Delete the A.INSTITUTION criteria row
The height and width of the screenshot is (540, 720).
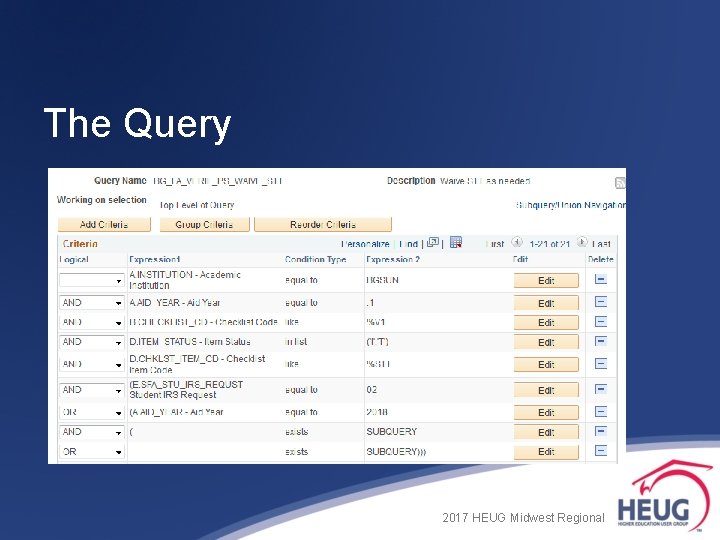tap(601, 279)
